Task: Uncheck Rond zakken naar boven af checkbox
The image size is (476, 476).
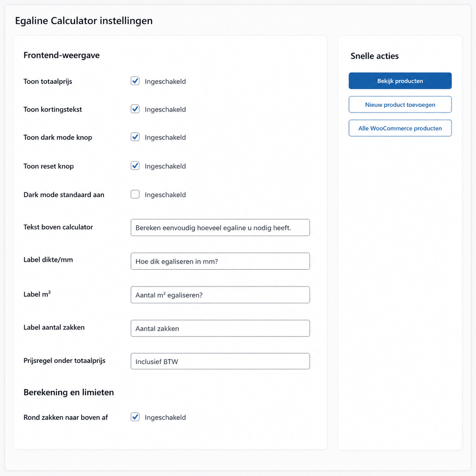Action: pos(135,417)
